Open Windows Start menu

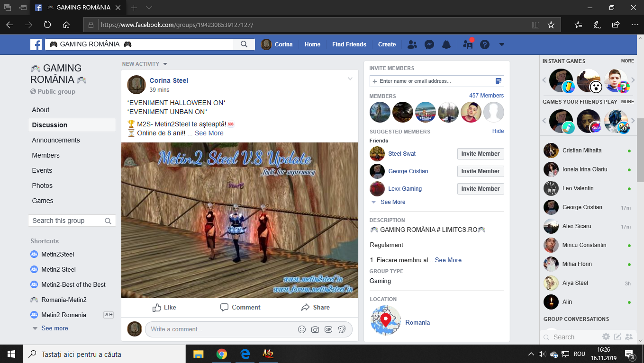pos(11,354)
